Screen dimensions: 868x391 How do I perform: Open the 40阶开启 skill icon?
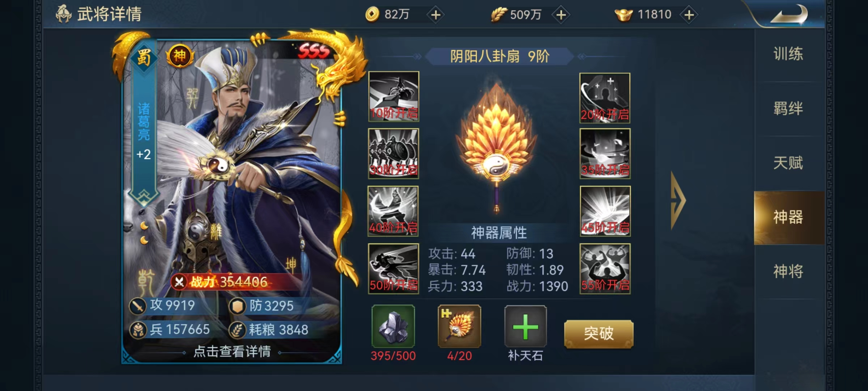point(393,211)
